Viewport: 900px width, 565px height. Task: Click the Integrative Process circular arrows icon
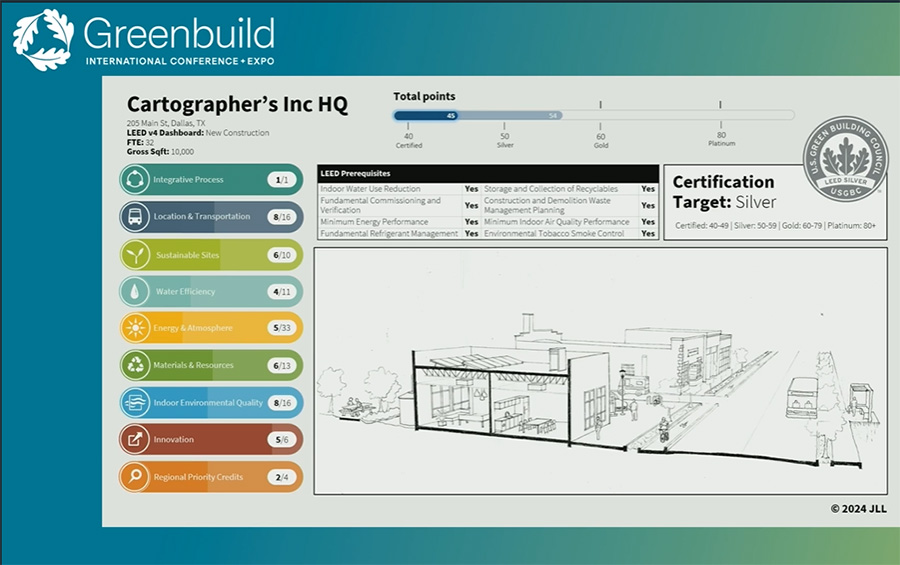point(134,180)
